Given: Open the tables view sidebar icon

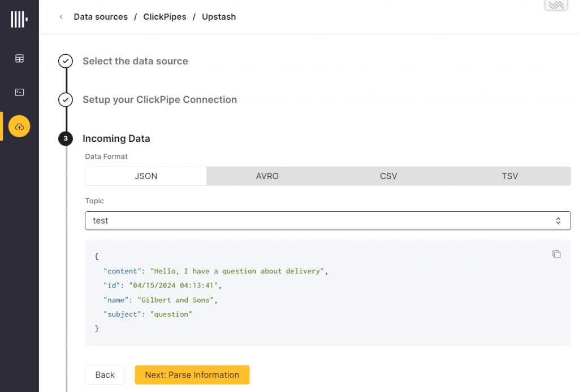Looking at the screenshot, I should [20, 59].
